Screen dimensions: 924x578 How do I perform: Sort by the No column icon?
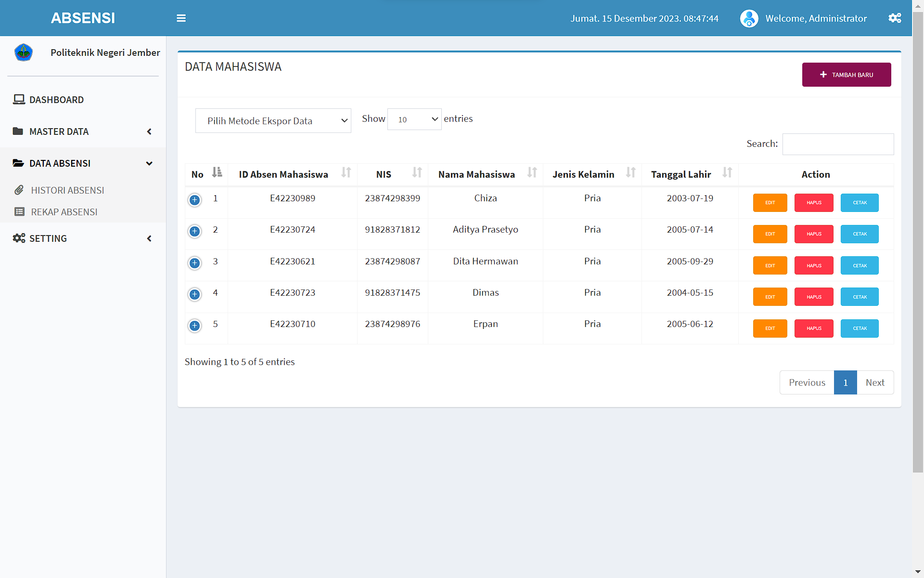click(217, 172)
